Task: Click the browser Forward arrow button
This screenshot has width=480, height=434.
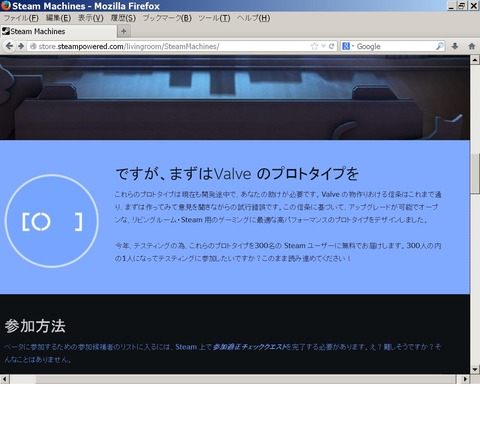Action: (21, 46)
